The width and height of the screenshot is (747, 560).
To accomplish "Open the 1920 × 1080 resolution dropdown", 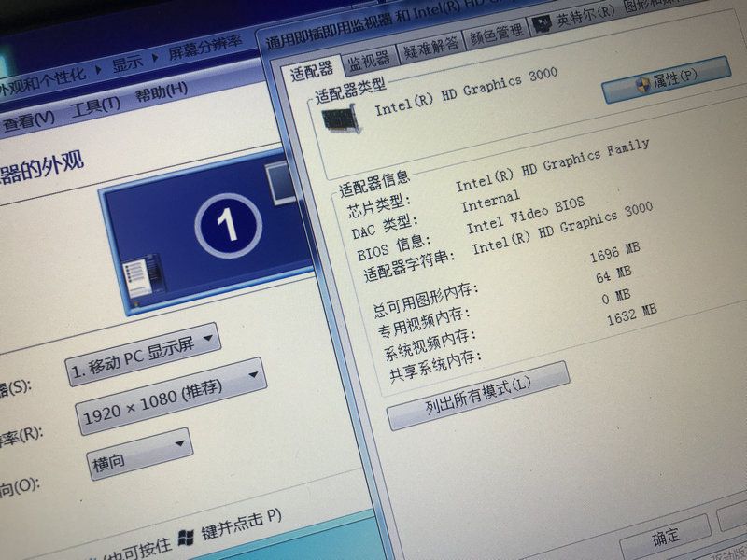I will coord(171,397).
